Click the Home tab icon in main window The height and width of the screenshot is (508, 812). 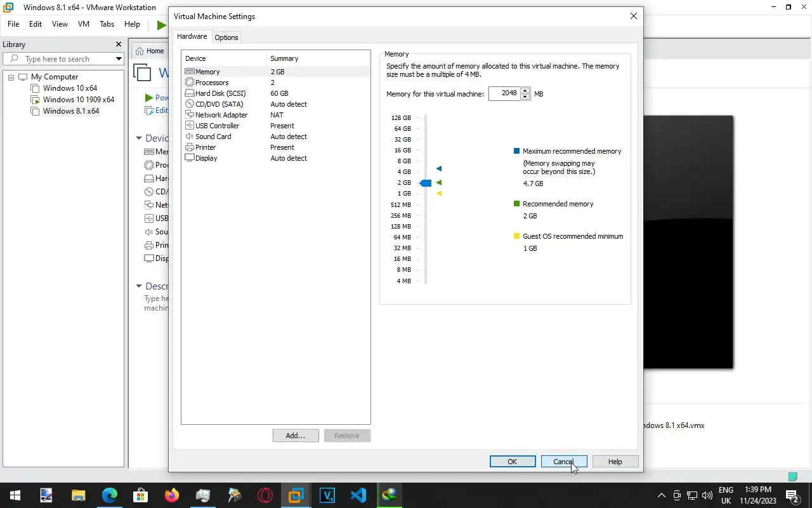tap(140, 51)
